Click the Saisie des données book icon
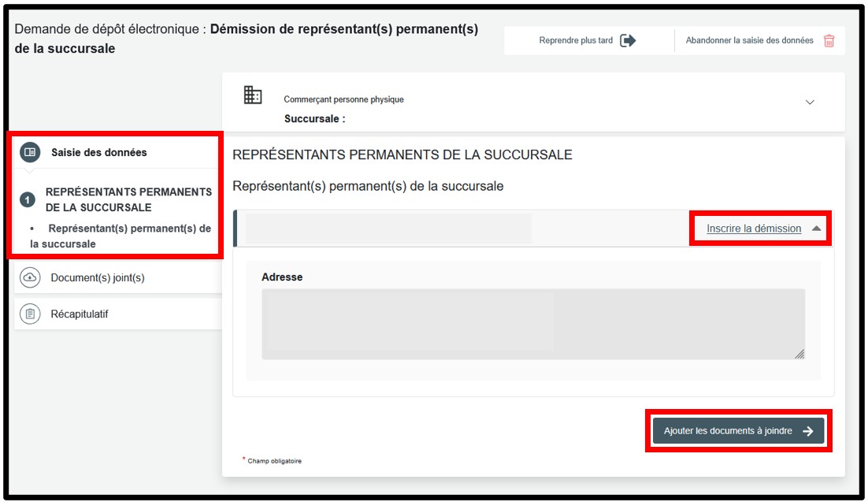Screen dimensions: 868x502 pyautogui.click(x=29, y=152)
